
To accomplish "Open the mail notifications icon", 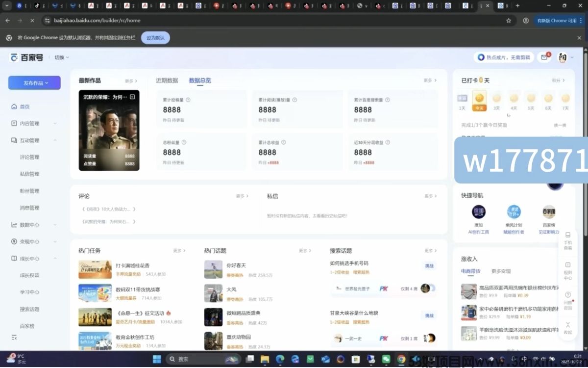I will point(544,57).
